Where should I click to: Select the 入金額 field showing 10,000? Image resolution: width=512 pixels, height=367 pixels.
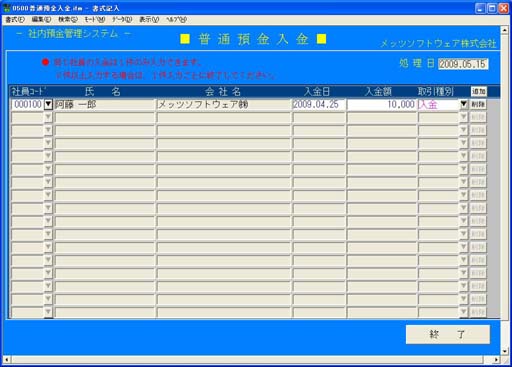coord(382,104)
